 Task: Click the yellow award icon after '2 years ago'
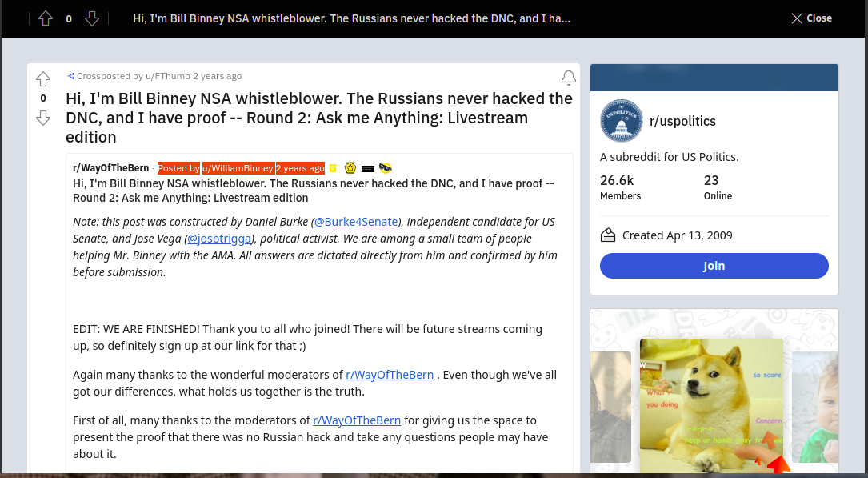[x=333, y=168]
